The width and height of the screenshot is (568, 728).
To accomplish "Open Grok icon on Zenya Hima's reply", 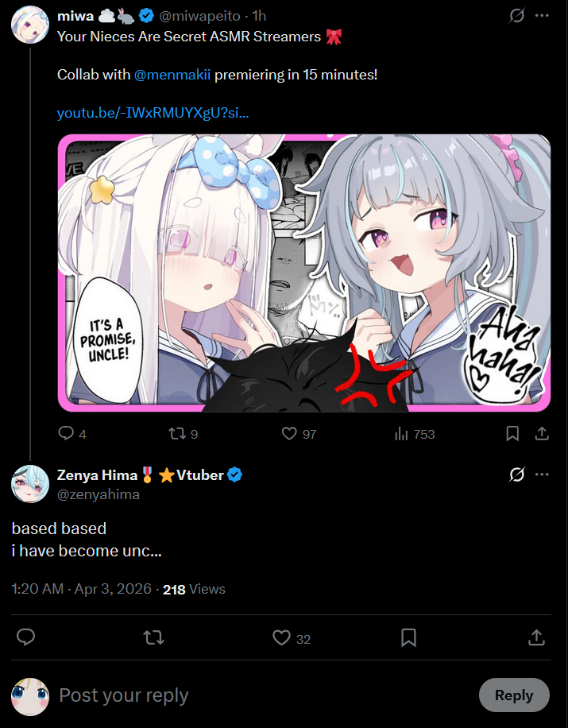I will click(516, 474).
